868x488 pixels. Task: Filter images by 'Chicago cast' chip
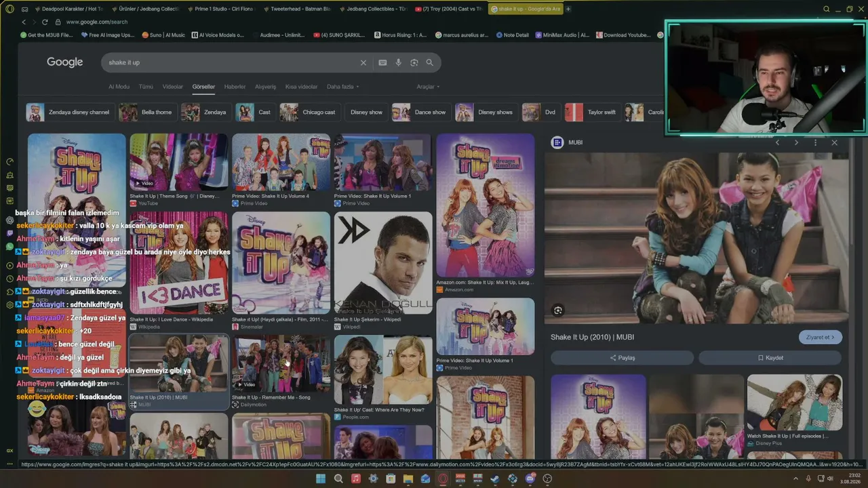[309, 113]
